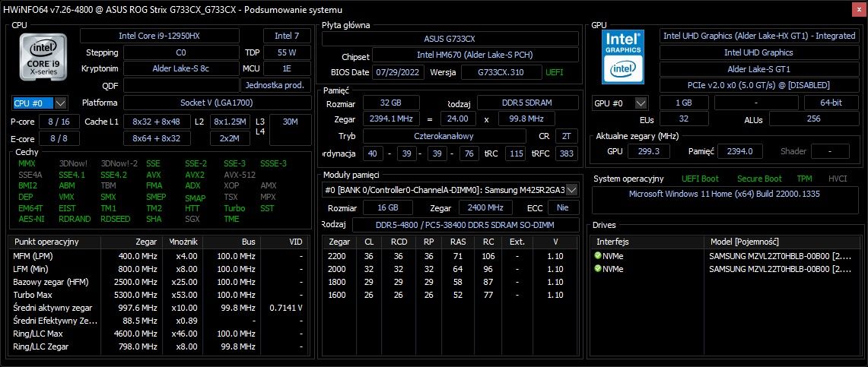Screen dimensions: 868x367
Task: Click the Stepping C0 value
Action: (181, 52)
